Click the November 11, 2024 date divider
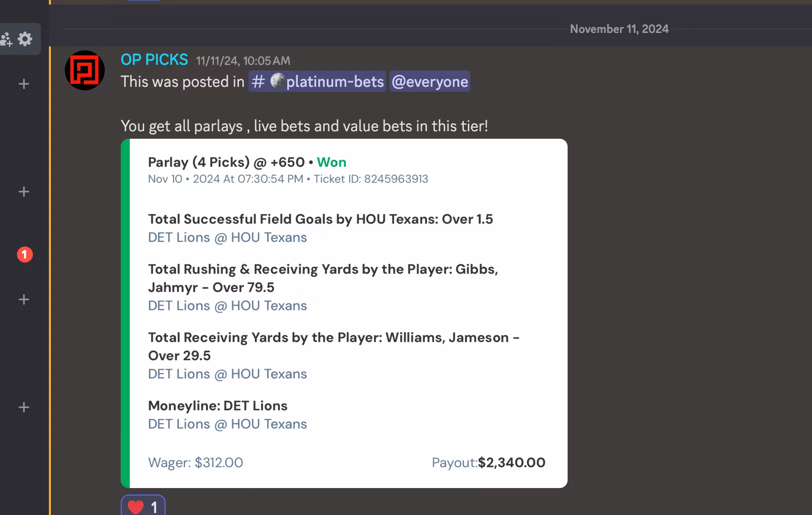 (619, 29)
